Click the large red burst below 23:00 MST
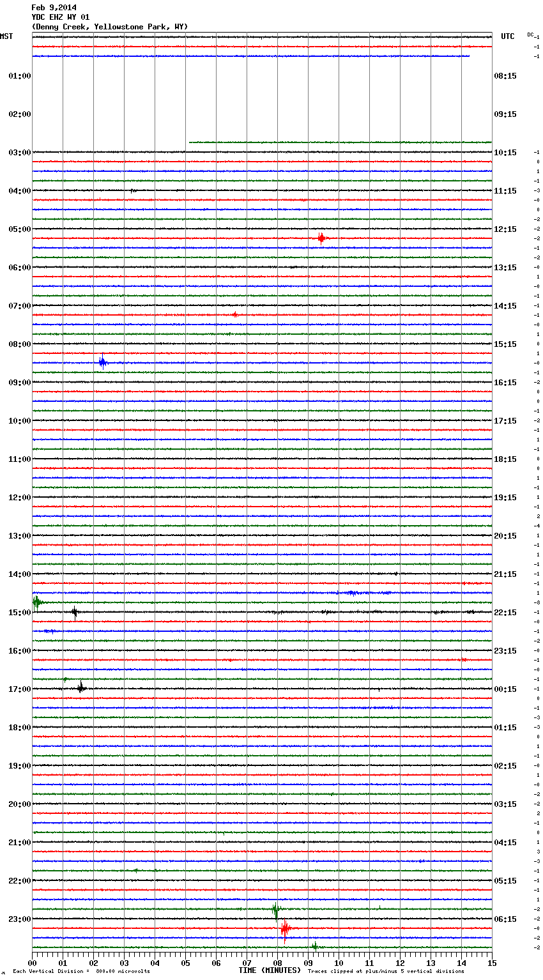The image size is (543, 980). (x=285, y=928)
